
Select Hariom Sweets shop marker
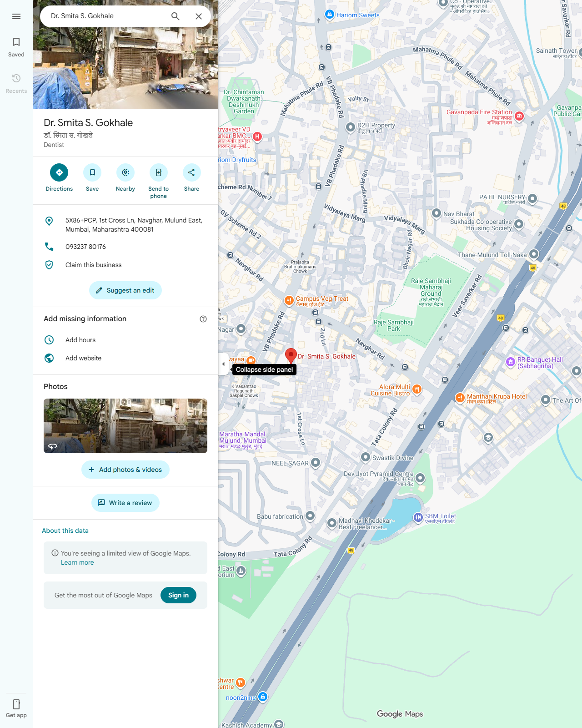(330, 15)
